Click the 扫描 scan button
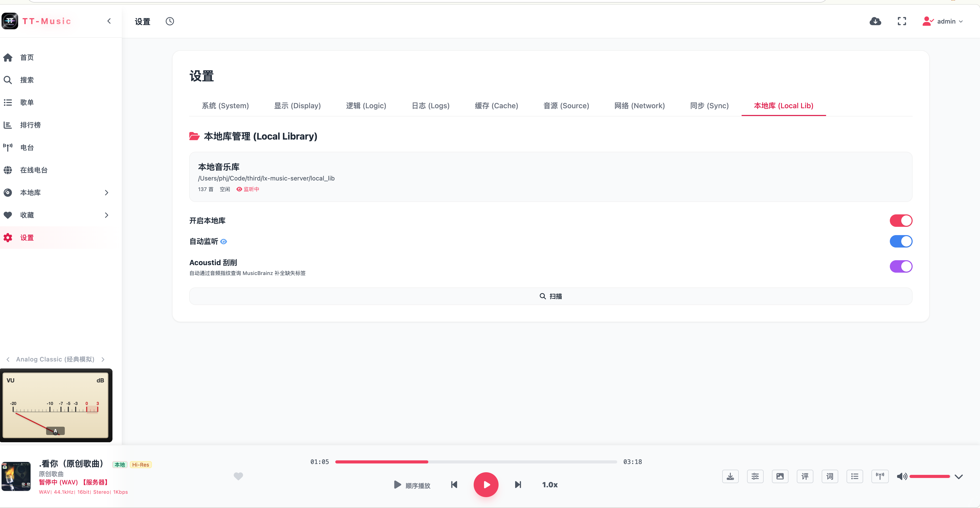The image size is (980, 508). pyautogui.click(x=550, y=296)
